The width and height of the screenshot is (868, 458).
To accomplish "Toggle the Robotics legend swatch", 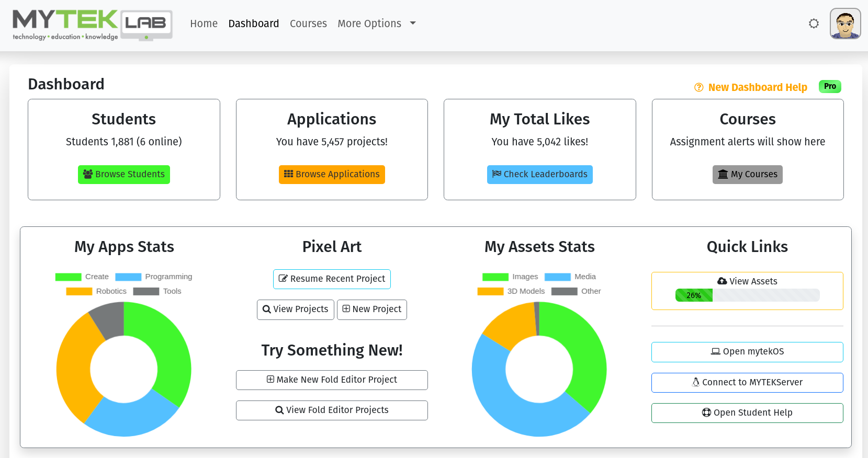I will [79, 292].
